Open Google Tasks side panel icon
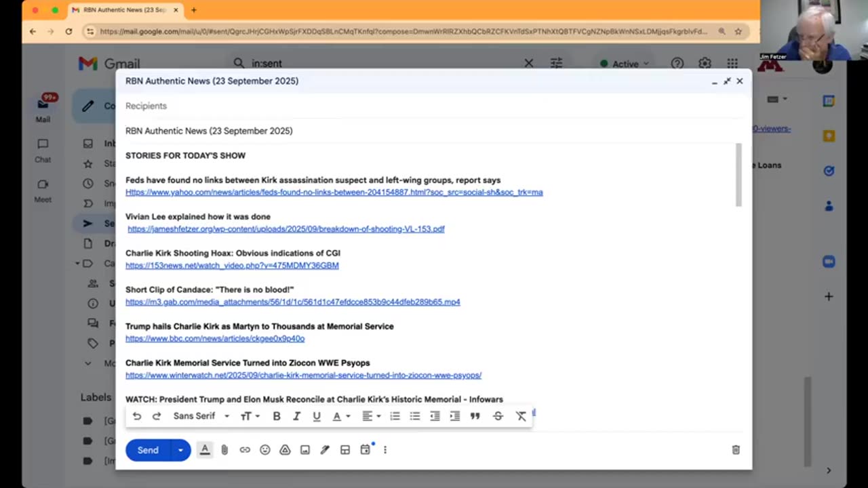This screenshot has height=488, width=868. click(x=829, y=171)
